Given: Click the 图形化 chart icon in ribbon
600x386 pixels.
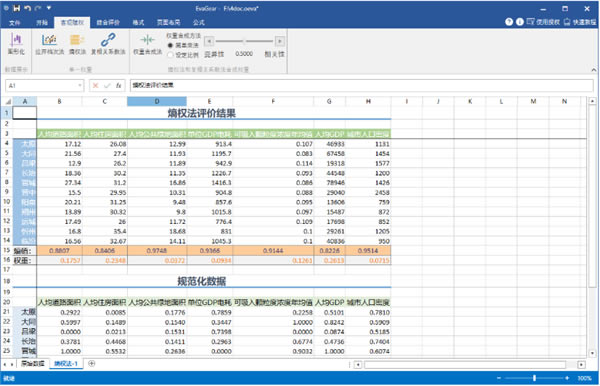Looking at the screenshot, I should click(16, 44).
